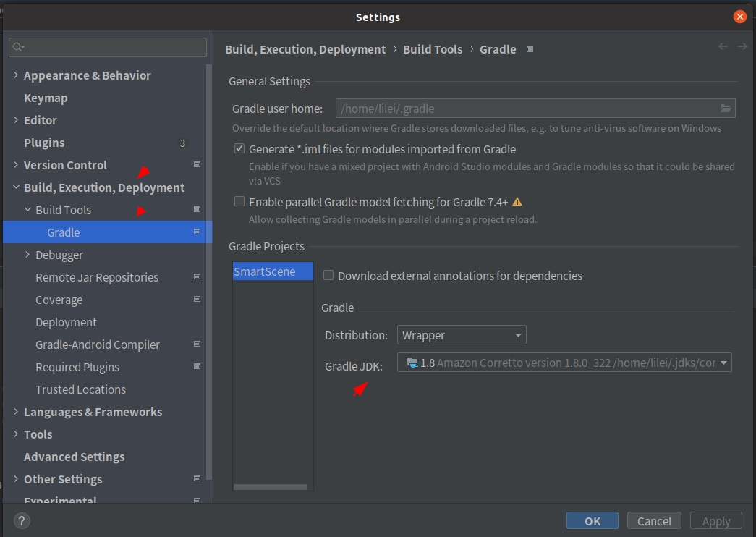Viewport: 756px width, 537px height.
Task: Close the Settings dialog with the red X
Action: click(739, 17)
